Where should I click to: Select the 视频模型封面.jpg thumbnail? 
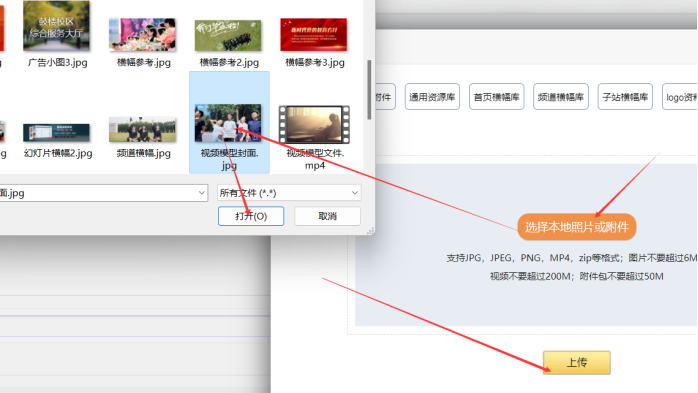228,123
